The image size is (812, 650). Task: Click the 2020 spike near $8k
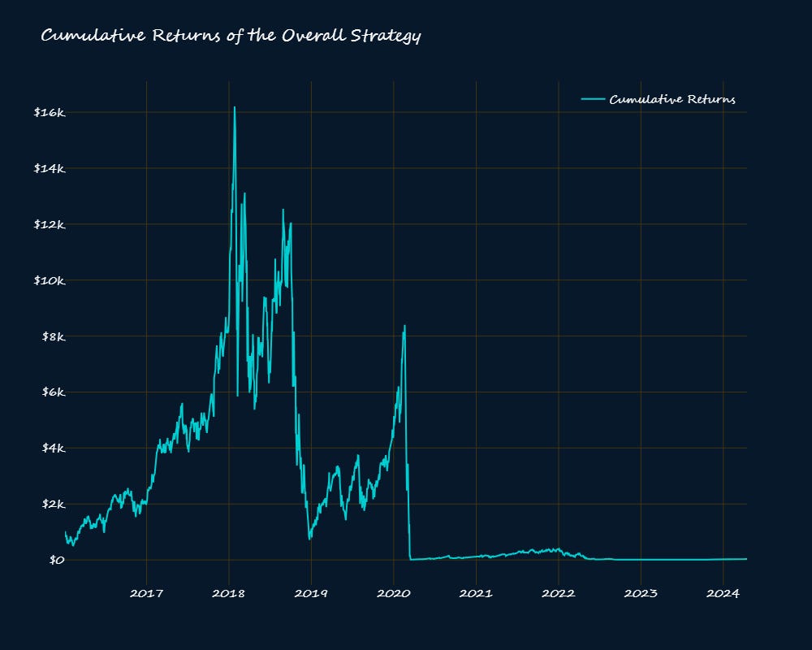point(404,327)
